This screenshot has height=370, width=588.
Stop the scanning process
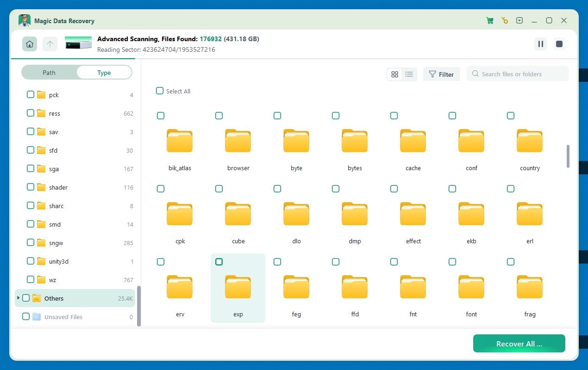(559, 44)
